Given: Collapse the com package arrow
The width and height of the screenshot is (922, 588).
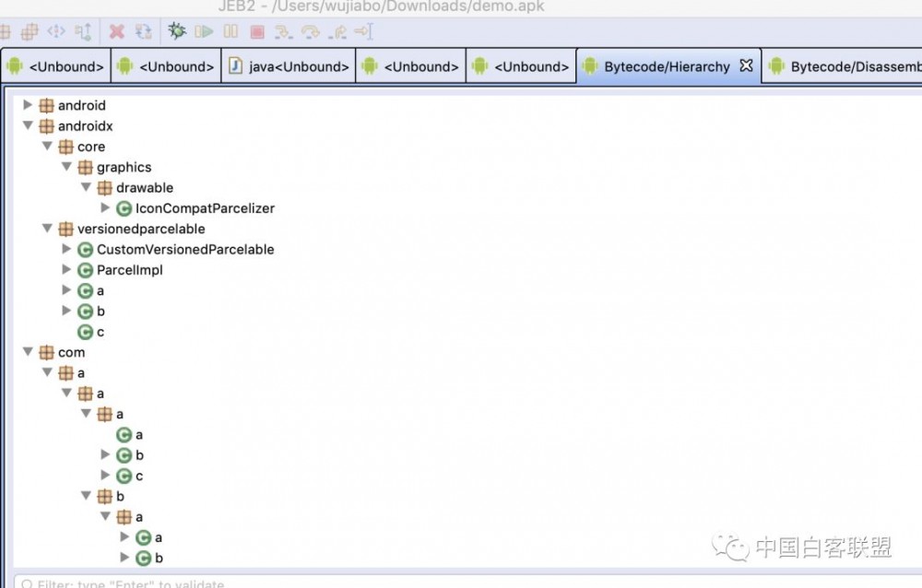Looking at the screenshot, I should 28,352.
